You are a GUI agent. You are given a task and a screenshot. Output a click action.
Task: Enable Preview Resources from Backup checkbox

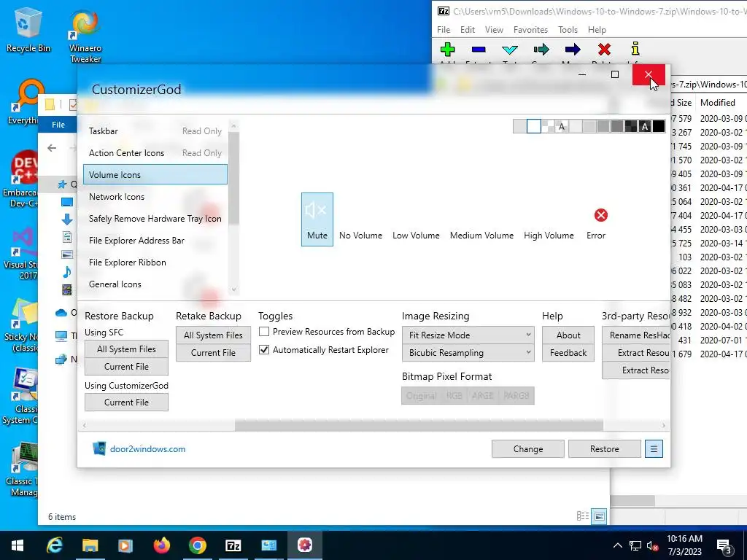[x=264, y=332]
